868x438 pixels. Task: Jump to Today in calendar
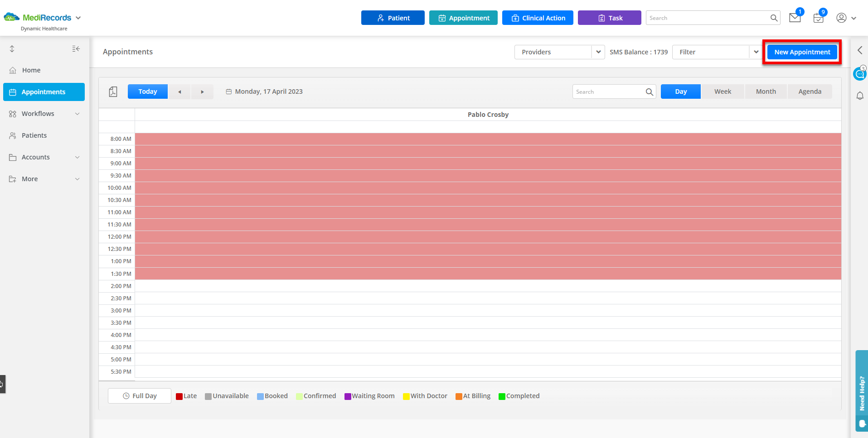[148, 91]
